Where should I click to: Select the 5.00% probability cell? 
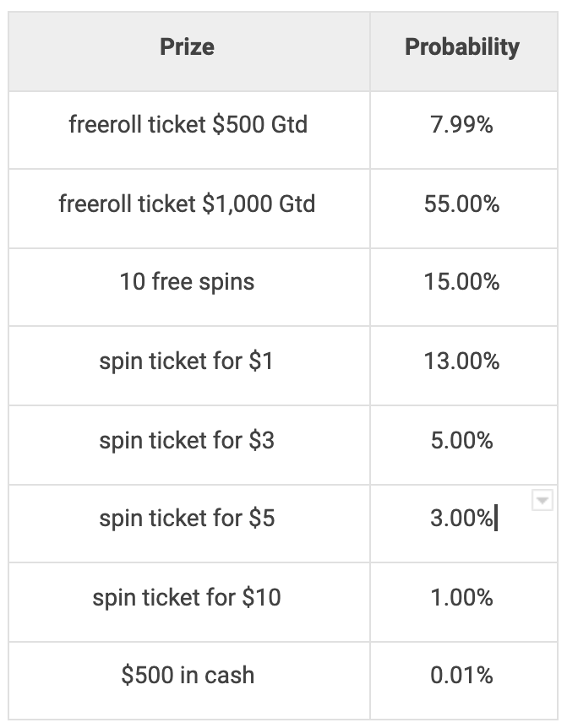[461, 440]
